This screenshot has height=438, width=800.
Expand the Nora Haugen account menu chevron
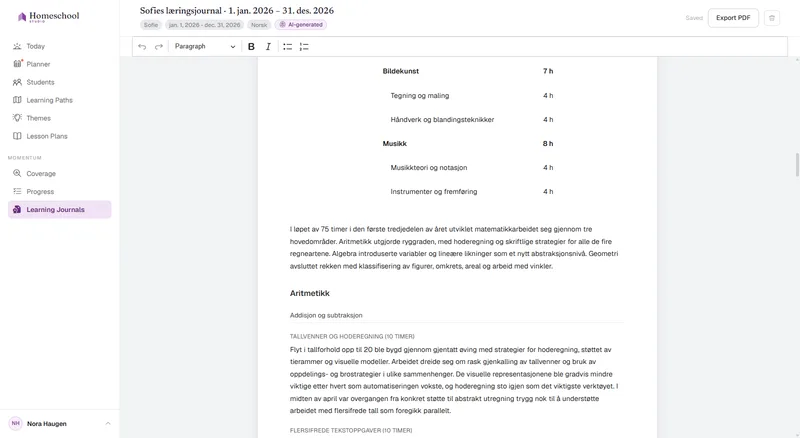(x=108, y=423)
